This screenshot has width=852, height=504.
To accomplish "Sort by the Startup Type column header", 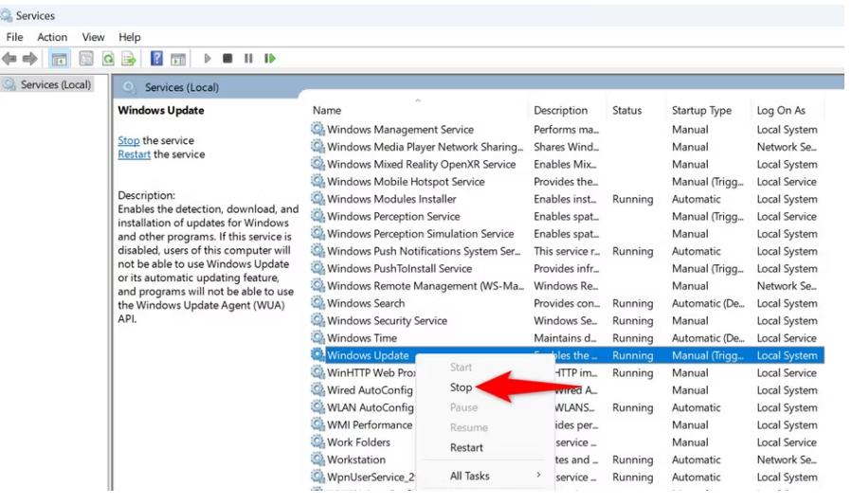I will 701,110.
